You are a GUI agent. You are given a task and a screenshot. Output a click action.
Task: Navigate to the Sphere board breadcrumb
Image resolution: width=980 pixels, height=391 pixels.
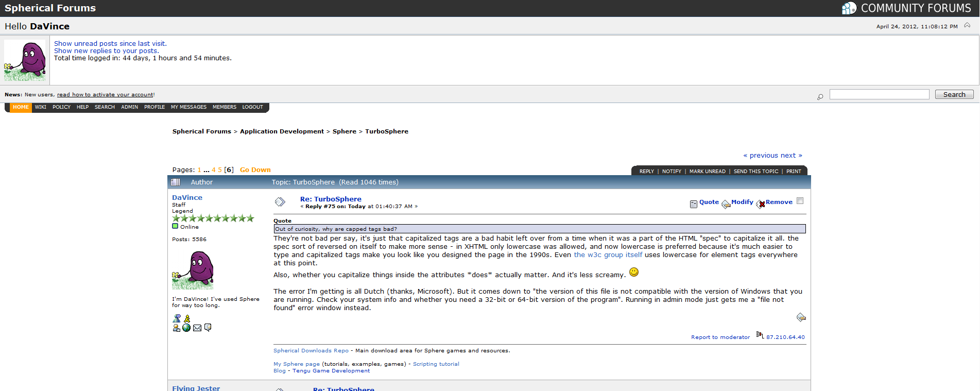pyautogui.click(x=345, y=131)
